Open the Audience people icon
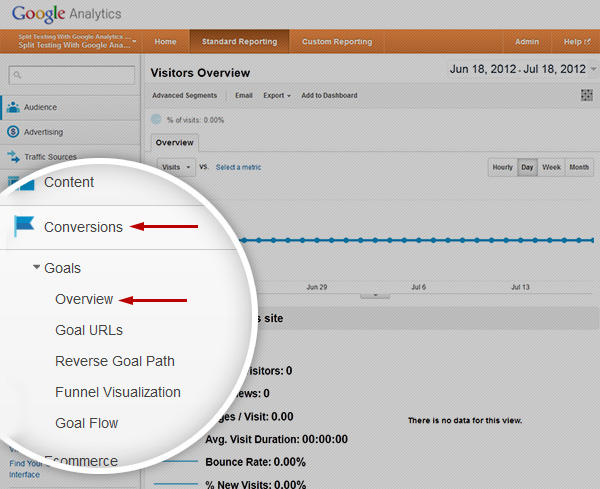This screenshot has height=489, width=600. click(13, 107)
